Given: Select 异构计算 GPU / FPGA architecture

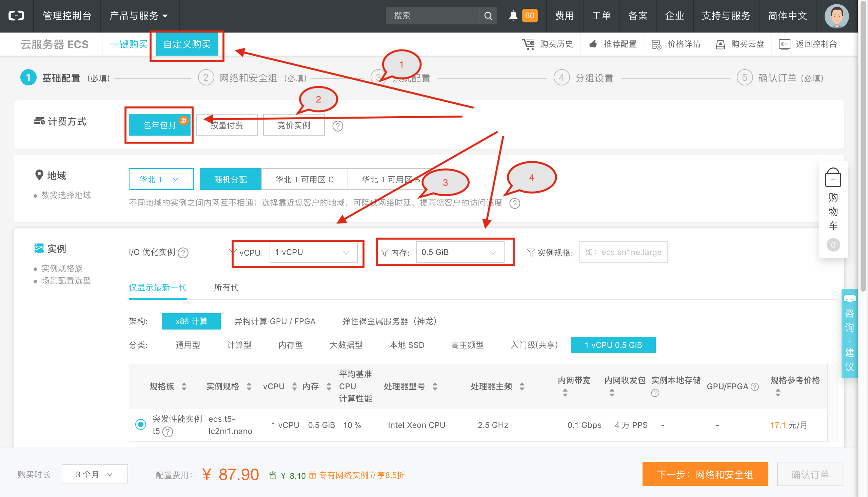Looking at the screenshot, I should coord(275,321).
